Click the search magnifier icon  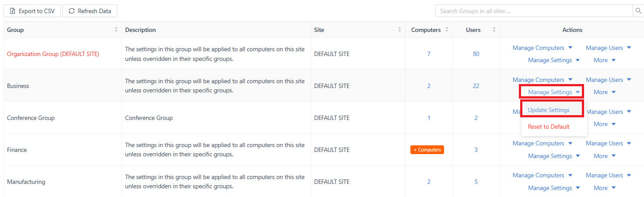(x=638, y=11)
